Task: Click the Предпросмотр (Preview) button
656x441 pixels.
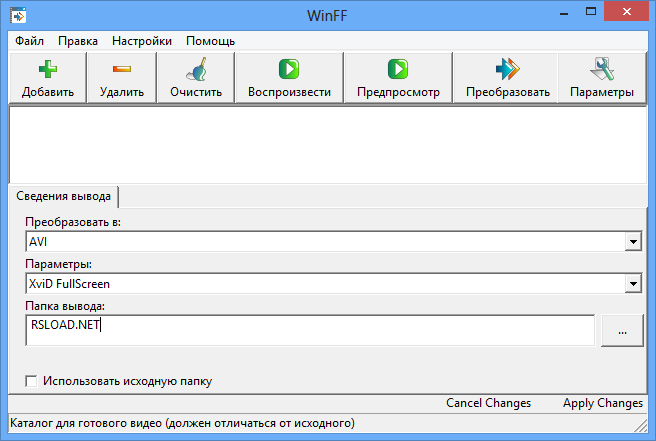Action: [398, 78]
